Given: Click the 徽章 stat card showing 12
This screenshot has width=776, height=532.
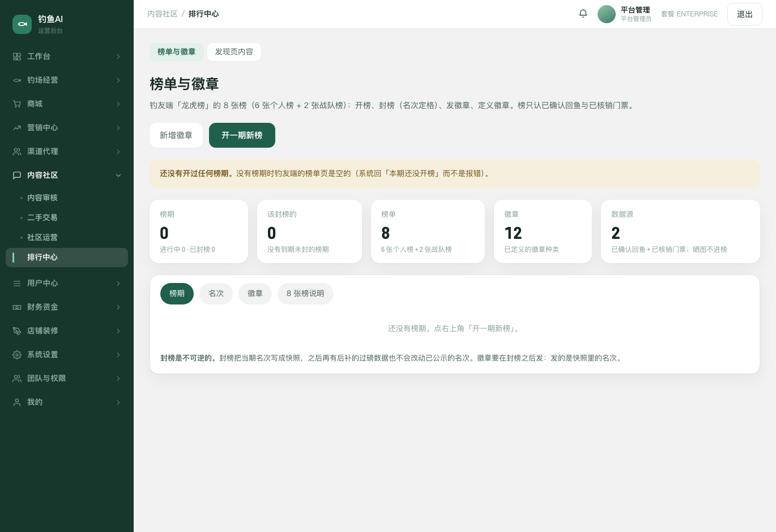Looking at the screenshot, I should pyautogui.click(x=543, y=231).
